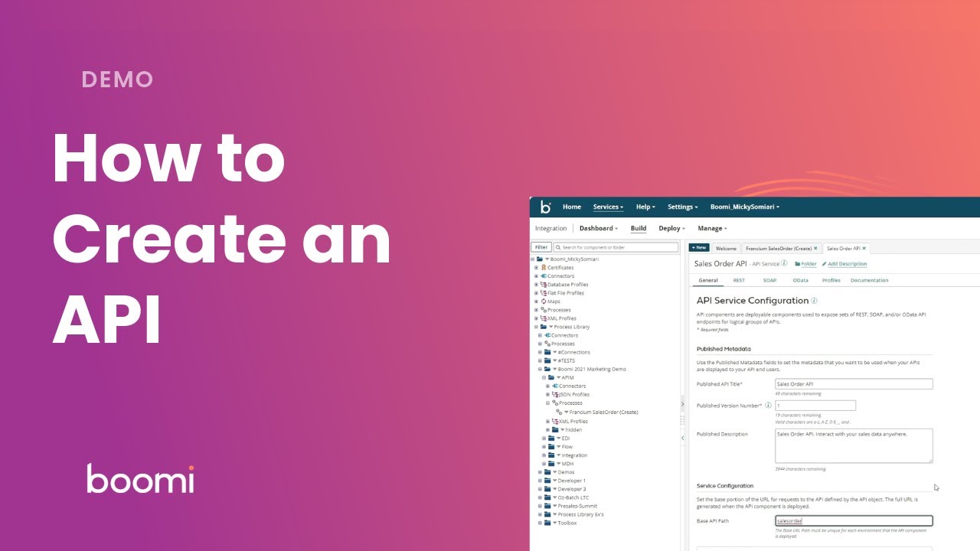Screen dimensions: 980x551
Task: Expand the Certificates tree node
Action: 536,268
